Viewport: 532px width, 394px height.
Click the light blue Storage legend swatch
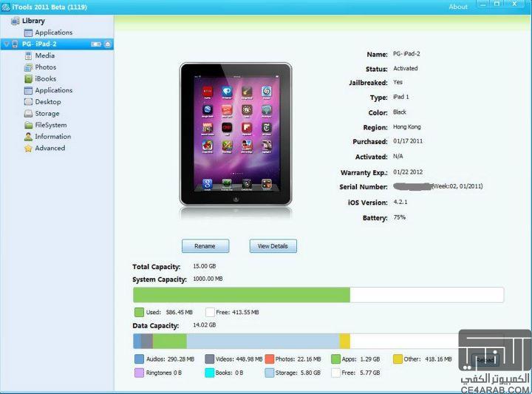[x=270, y=373]
